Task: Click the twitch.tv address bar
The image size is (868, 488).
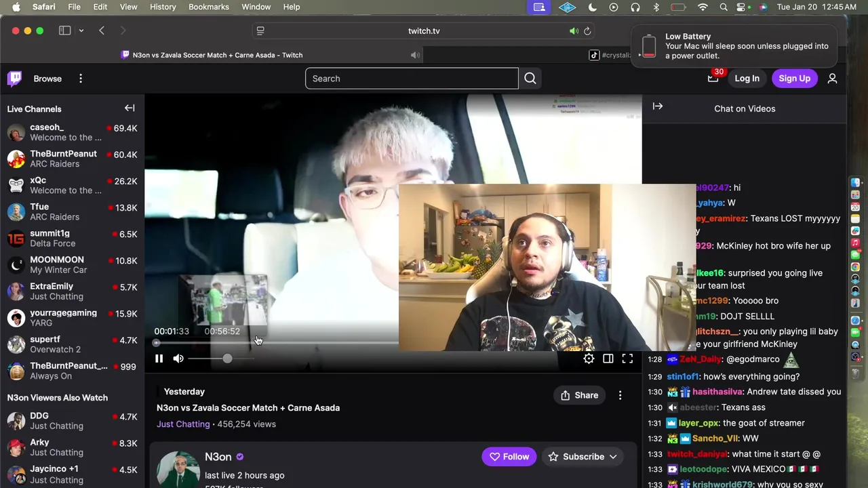Action: [424, 31]
